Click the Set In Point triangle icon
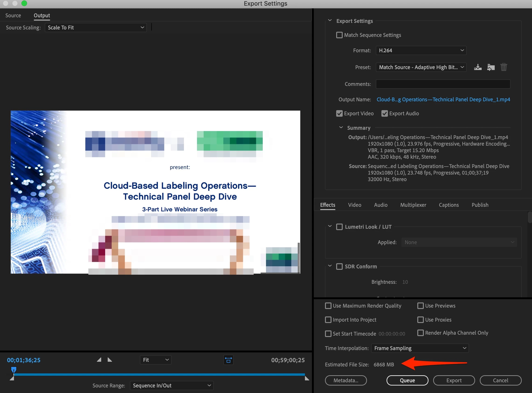532x393 pixels. (x=99, y=360)
